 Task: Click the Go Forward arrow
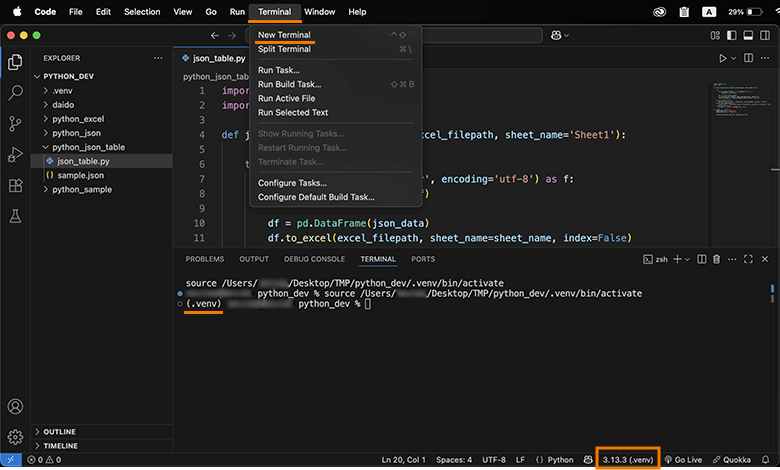(232, 35)
